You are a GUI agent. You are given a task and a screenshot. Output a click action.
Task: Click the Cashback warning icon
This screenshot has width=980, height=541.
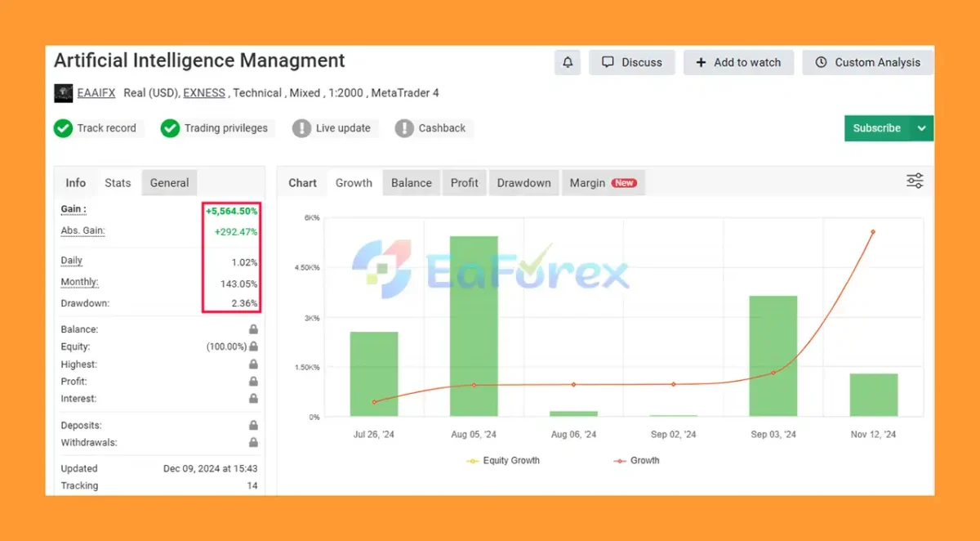pos(404,128)
